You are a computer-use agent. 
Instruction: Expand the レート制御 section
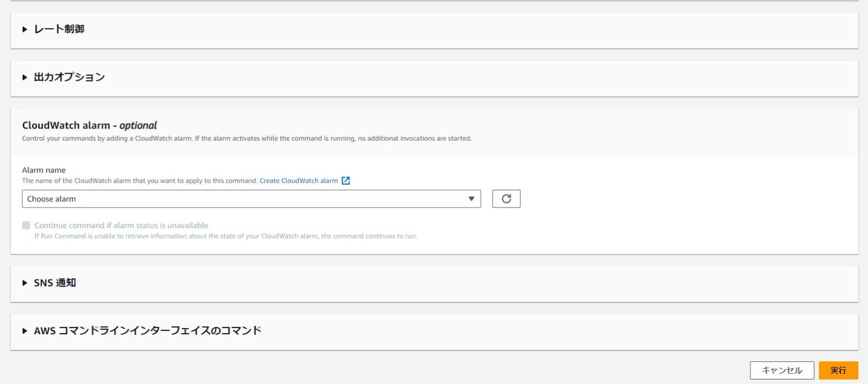coord(57,29)
